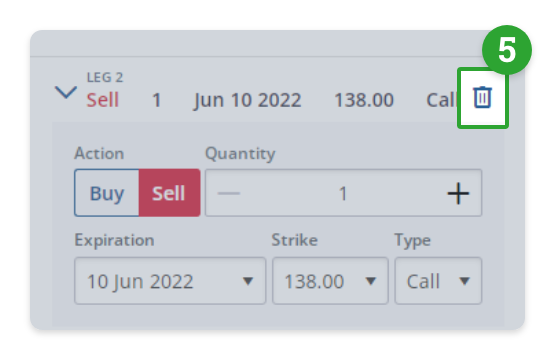Collapse the Leg 2 chevron
The image size is (555, 360).
(66, 92)
